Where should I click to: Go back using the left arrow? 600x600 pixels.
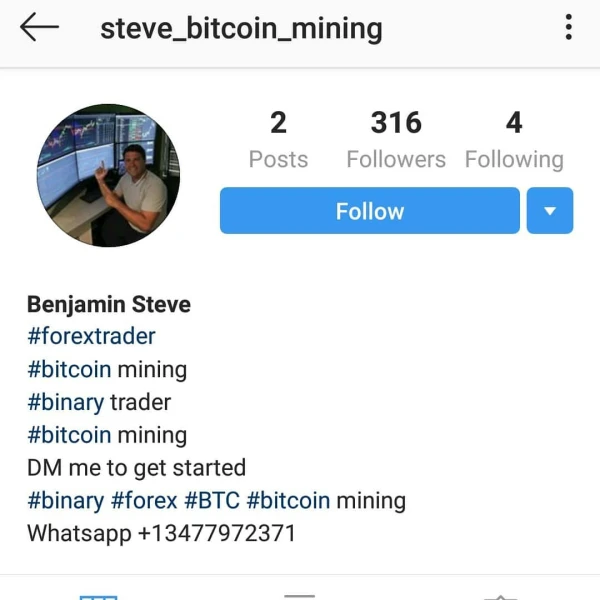click(x=39, y=27)
